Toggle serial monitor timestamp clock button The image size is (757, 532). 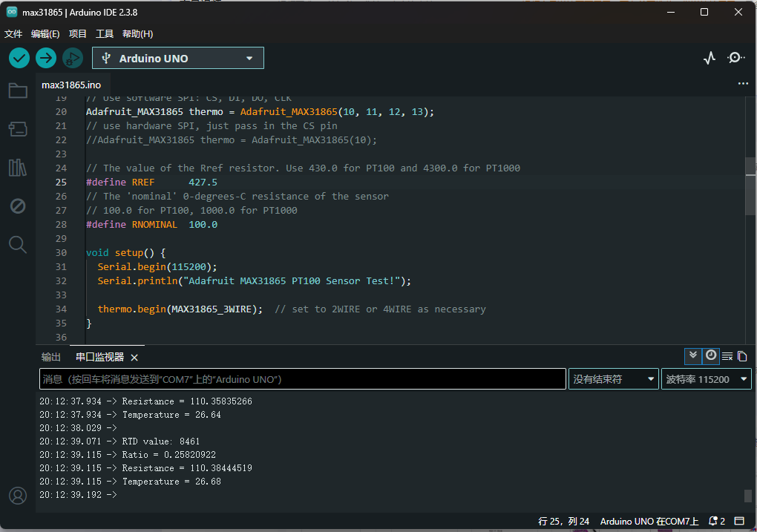pos(711,356)
